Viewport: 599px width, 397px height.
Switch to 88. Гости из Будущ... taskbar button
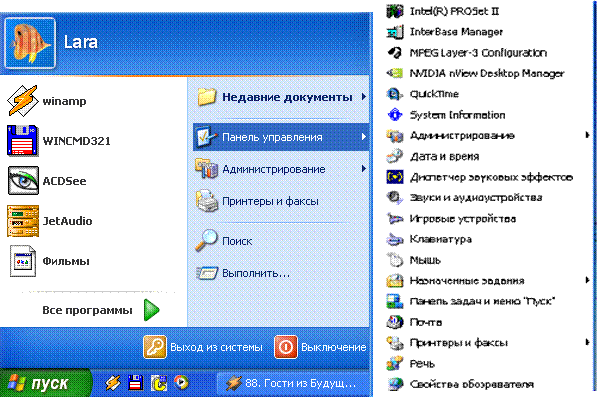click(x=293, y=383)
